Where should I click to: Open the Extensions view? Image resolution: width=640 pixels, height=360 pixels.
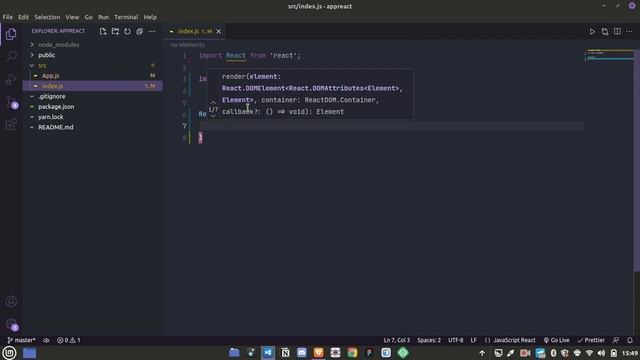[x=11, y=124]
